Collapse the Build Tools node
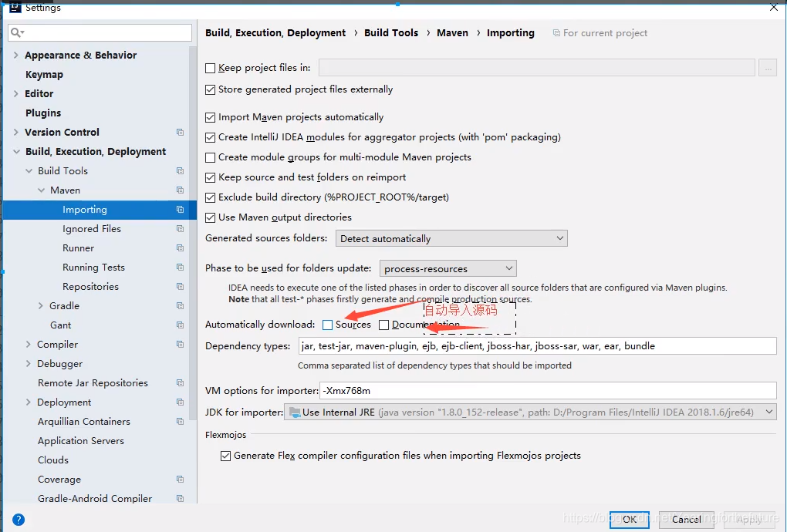This screenshot has height=532, width=787. pyautogui.click(x=29, y=171)
